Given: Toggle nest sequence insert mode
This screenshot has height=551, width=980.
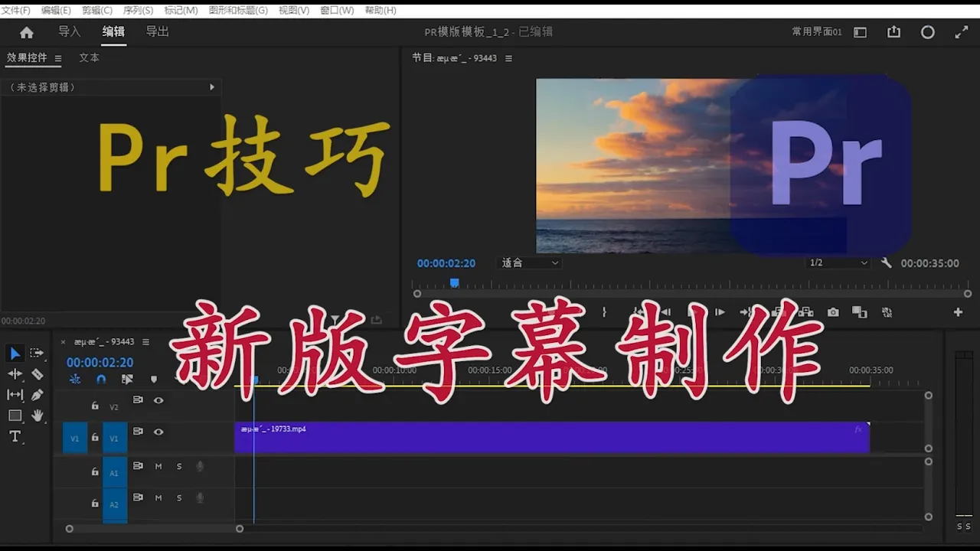Looking at the screenshot, I should point(75,379).
